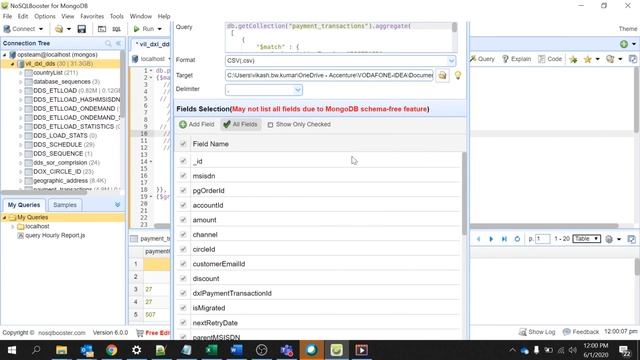Jump to last results page

[504, 239]
